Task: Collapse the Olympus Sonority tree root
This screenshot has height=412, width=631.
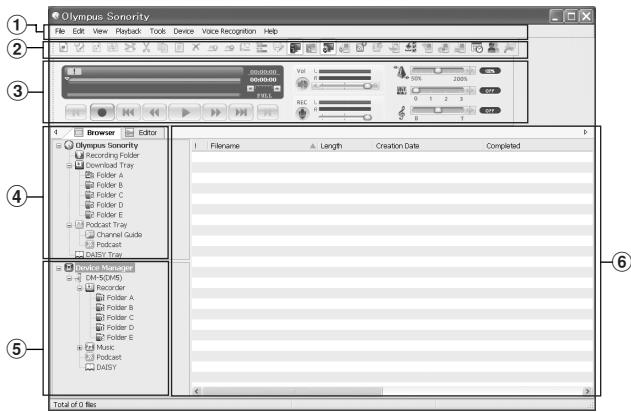Action: (x=59, y=146)
